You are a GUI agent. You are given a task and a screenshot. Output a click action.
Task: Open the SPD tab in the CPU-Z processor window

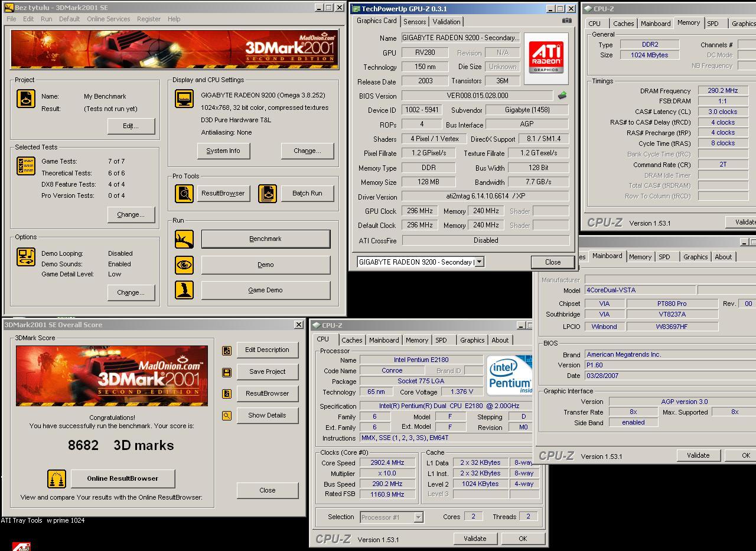[x=441, y=340]
